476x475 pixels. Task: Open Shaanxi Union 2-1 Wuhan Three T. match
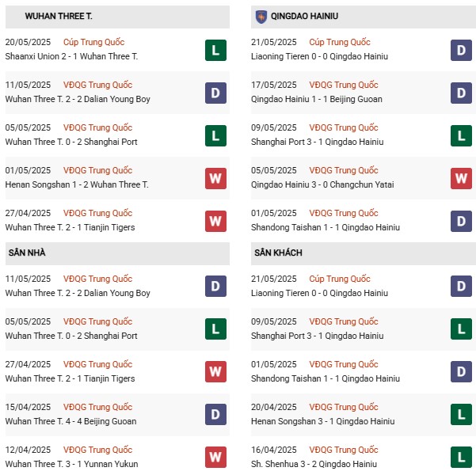pos(71,56)
